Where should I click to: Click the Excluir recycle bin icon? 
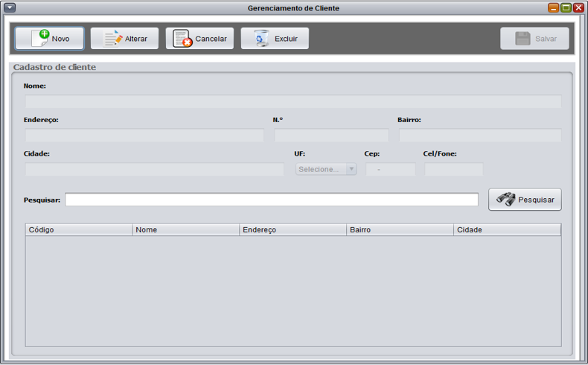tap(262, 39)
